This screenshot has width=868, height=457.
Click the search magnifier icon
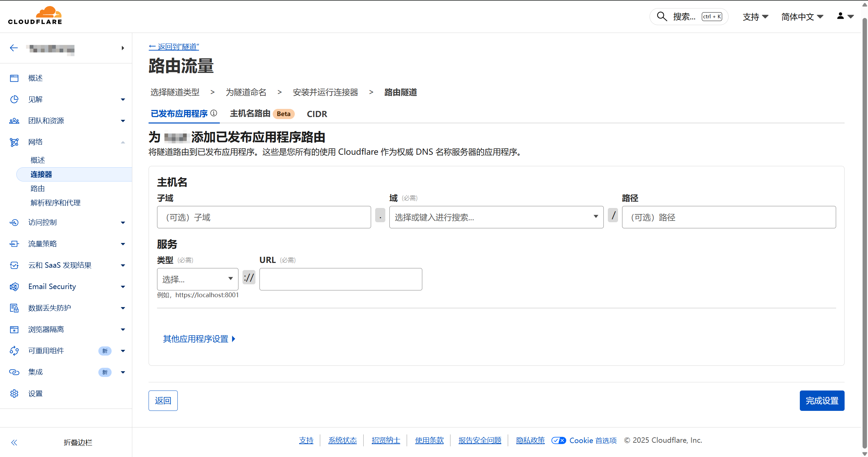661,16
